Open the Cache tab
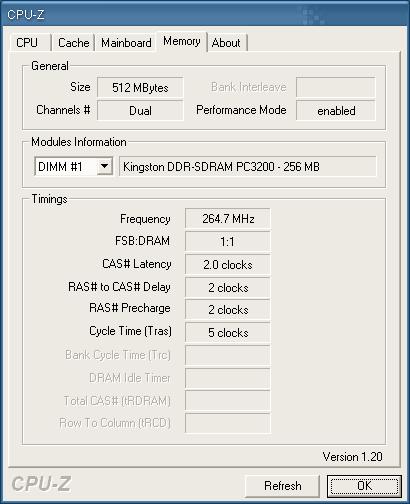 pyautogui.click(x=73, y=43)
